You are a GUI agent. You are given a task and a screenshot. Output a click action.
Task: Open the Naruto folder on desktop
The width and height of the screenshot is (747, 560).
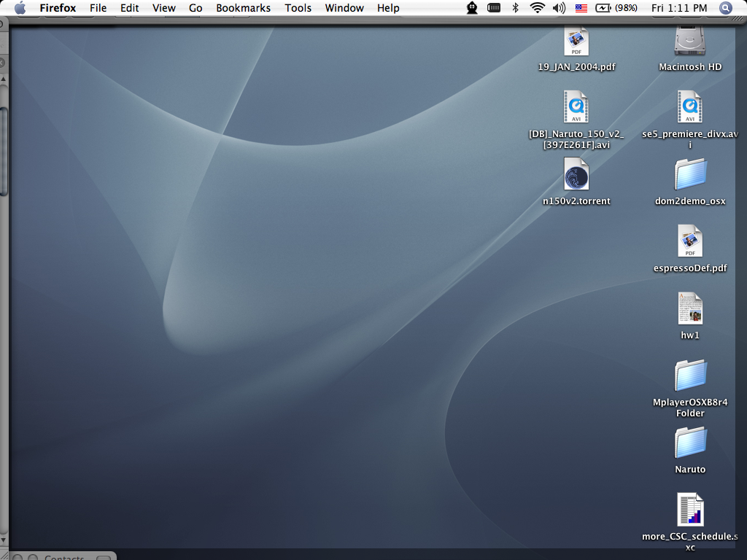[x=690, y=443]
